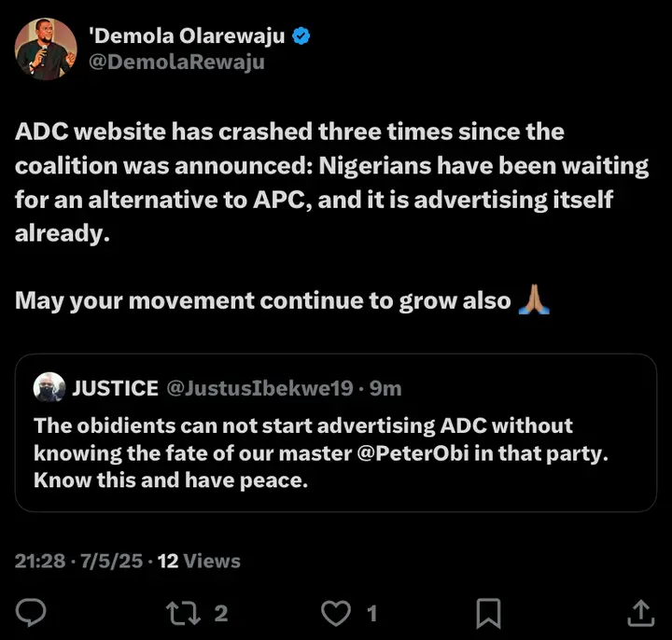Open Demola Olarewaju's profile picture
Image resolution: width=672 pixels, height=640 pixels.
click(45, 49)
